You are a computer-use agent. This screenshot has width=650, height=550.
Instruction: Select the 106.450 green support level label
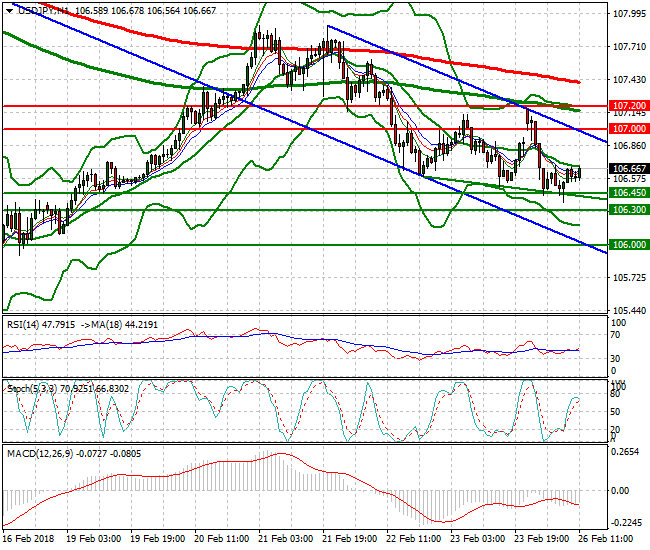click(629, 193)
